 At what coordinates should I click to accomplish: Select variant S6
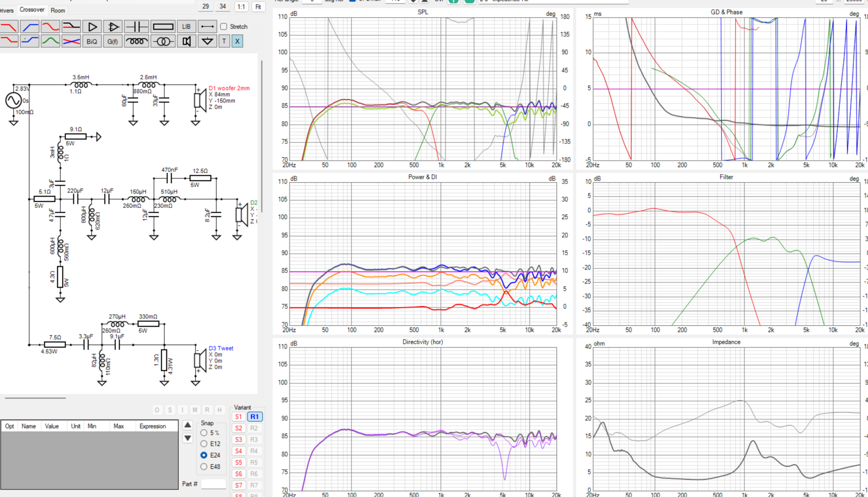239,474
